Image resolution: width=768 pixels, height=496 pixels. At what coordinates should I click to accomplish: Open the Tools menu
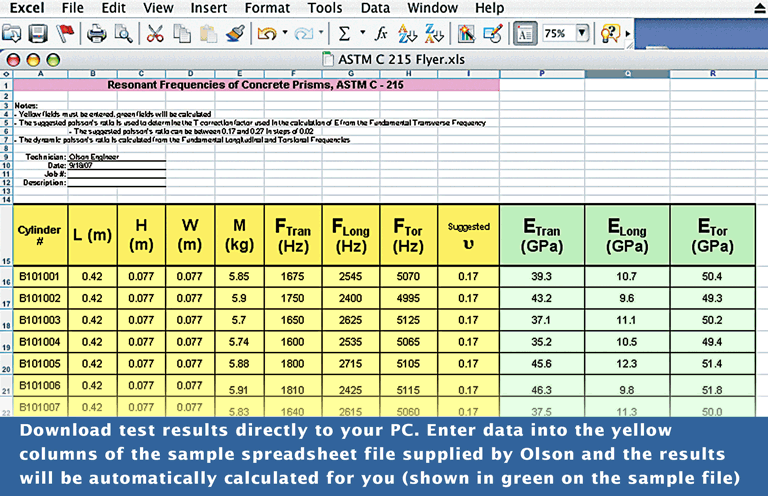click(x=325, y=8)
